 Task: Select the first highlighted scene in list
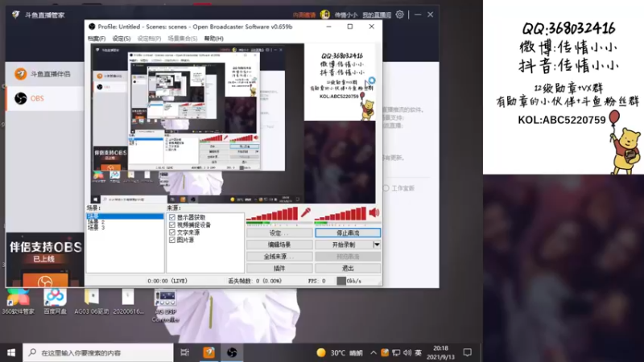point(125,216)
